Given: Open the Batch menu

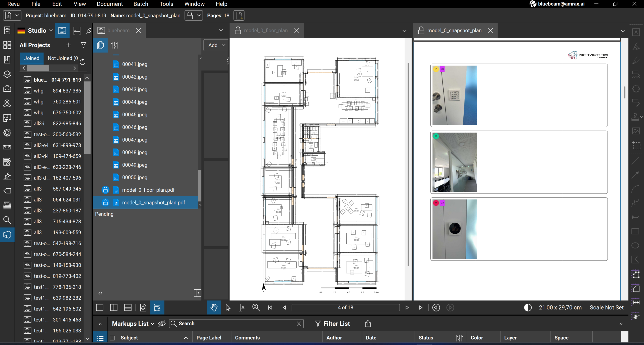Looking at the screenshot, I should (141, 4).
